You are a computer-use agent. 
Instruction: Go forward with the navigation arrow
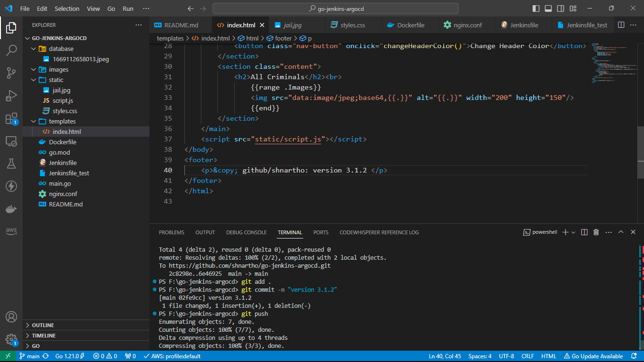tap(203, 8)
